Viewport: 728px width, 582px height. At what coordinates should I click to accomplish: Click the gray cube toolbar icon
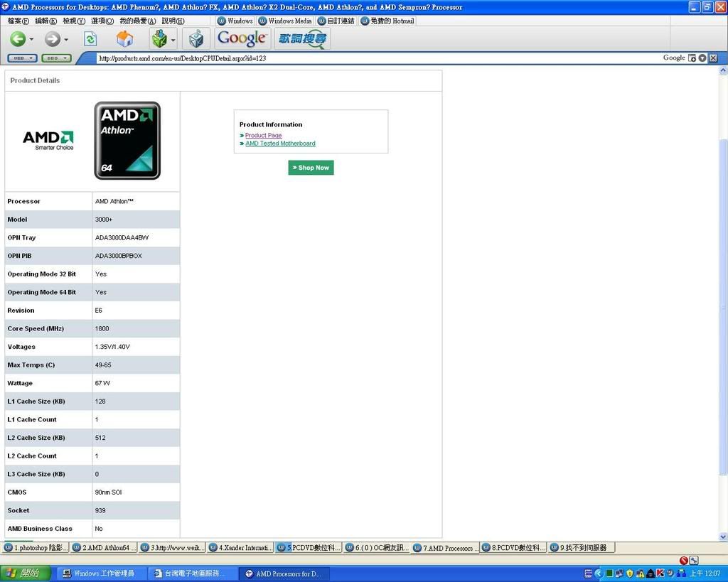(x=196, y=39)
